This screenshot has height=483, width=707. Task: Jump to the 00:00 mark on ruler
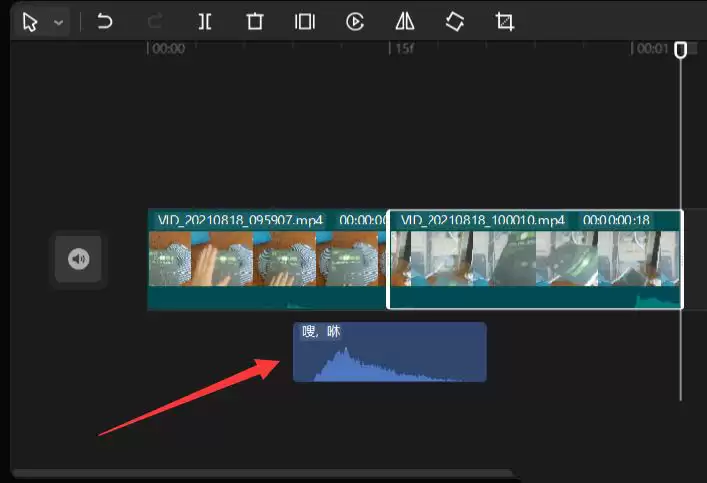tap(167, 48)
